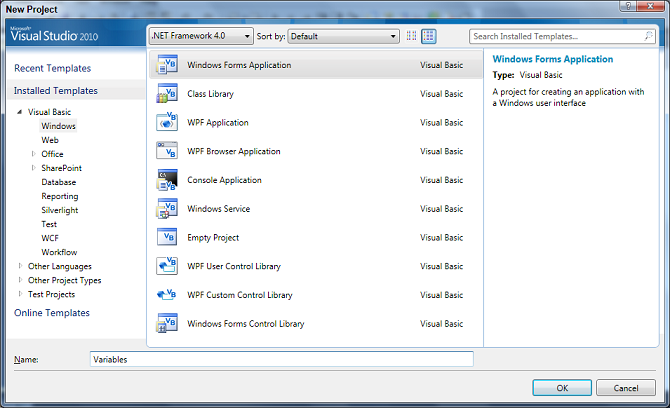Open Online Templates section
The height and width of the screenshot is (408, 670).
[52, 313]
